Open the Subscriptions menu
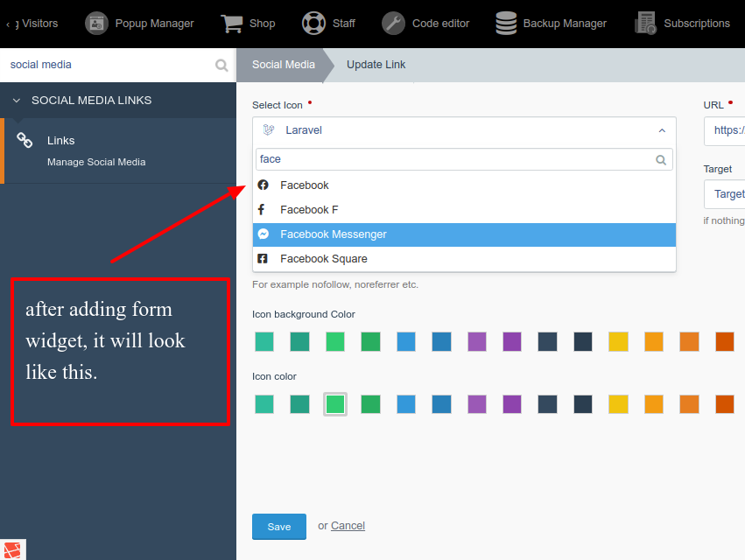 coord(682,24)
